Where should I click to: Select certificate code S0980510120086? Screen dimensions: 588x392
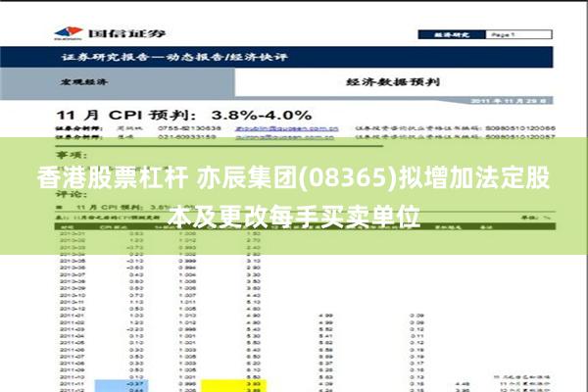[520, 128]
